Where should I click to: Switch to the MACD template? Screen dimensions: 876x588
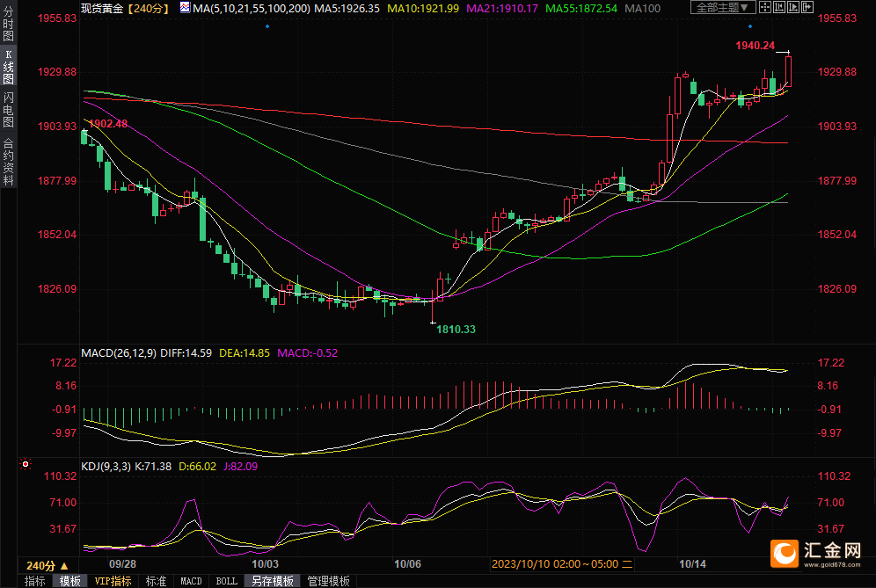pos(191,581)
